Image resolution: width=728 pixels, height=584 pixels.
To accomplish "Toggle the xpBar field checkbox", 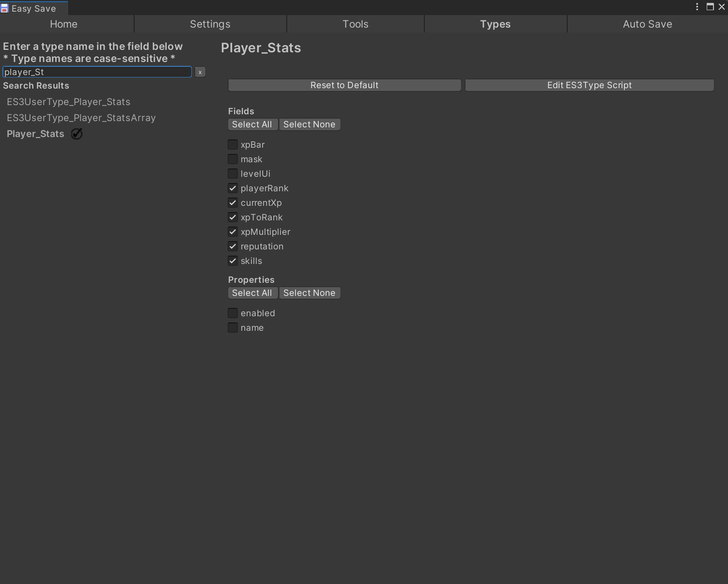I will (232, 144).
